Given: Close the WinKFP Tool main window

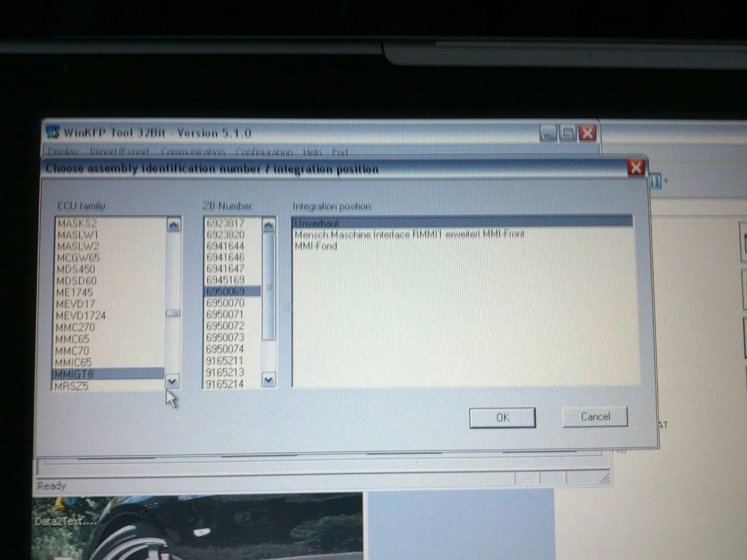Looking at the screenshot, I should [x=587, y=133].
